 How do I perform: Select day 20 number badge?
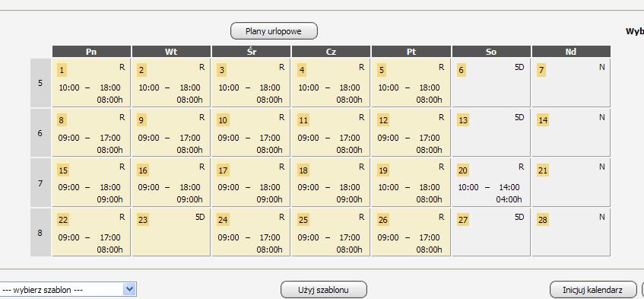[x=463, y=170]
